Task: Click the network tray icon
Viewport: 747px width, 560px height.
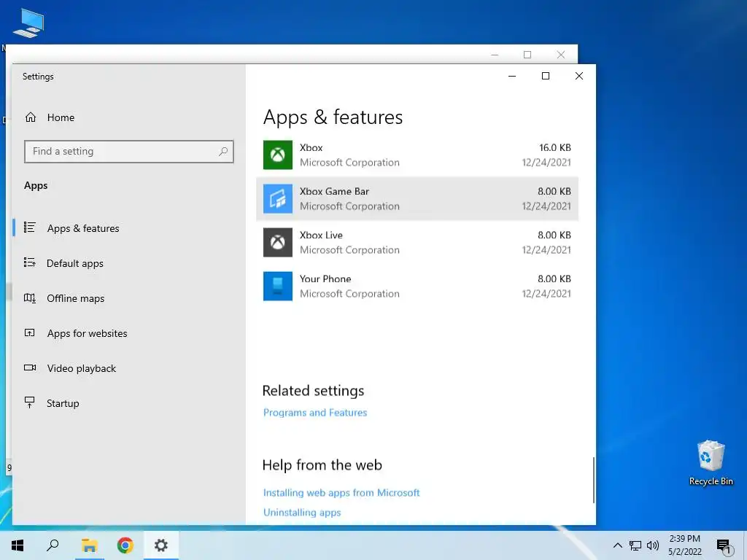Action: 635,545
